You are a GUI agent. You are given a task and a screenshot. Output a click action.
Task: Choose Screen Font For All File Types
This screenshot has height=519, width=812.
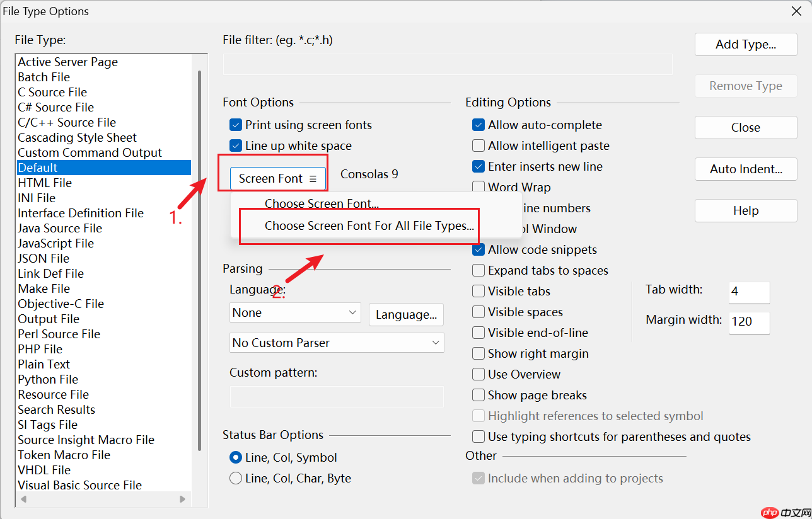(369, 226)
